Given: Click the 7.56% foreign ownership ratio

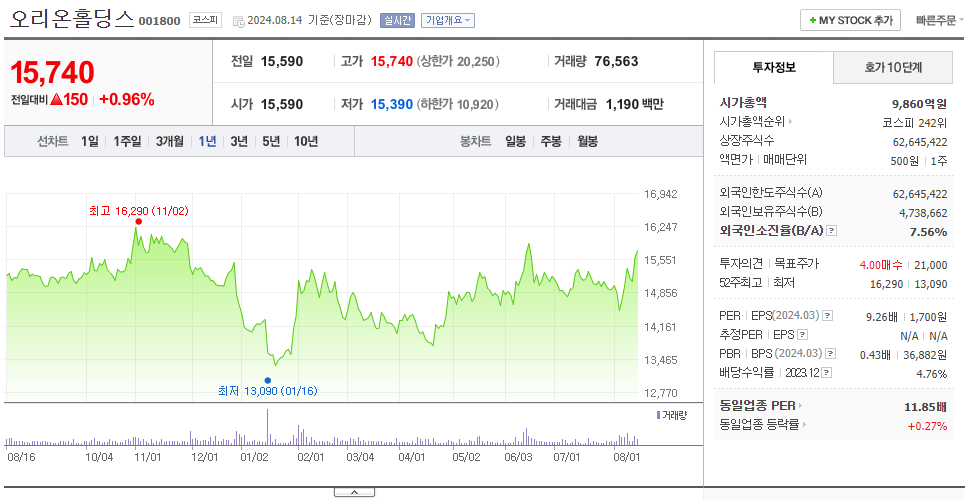Looking at the screenshot, I should (x=928, y=231).
